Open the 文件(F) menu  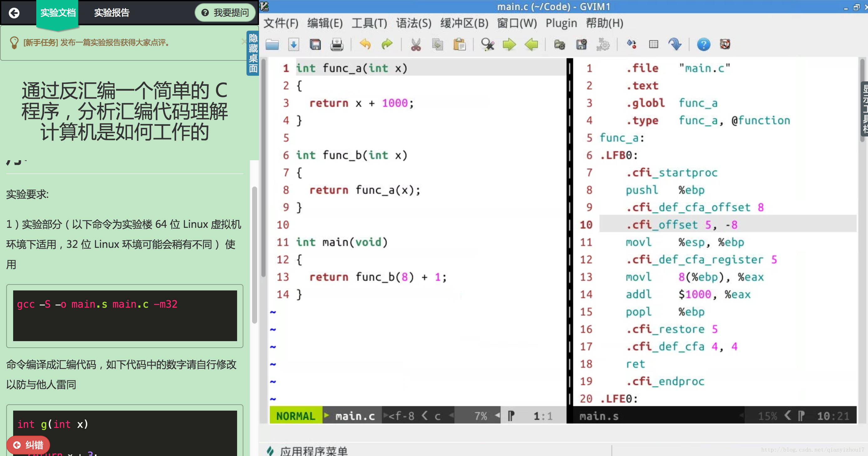tap(281, 23)
